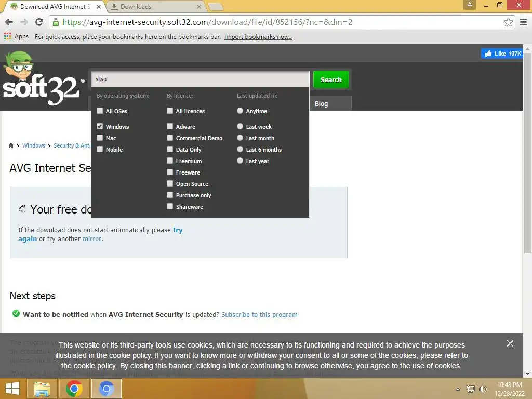Open first Chrome icon on taskbar
The height and width of the screenshot is (399, 532).
(x=74, y=389)
